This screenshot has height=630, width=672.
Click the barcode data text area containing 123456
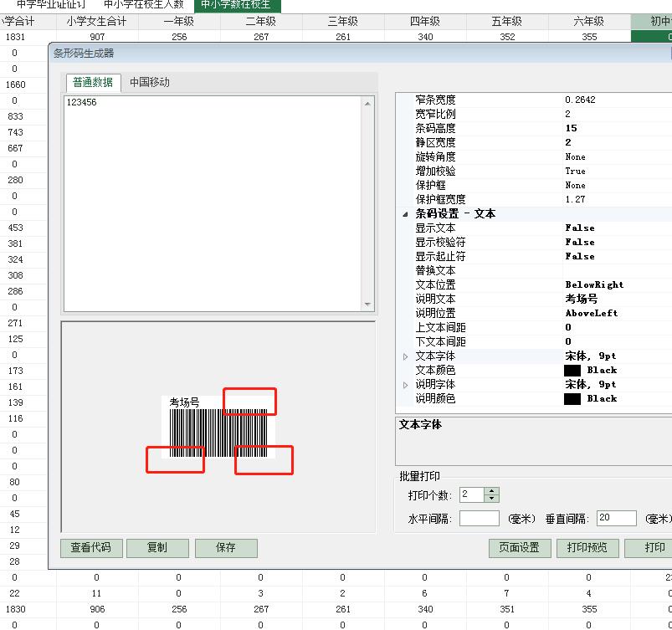[212, 203]
